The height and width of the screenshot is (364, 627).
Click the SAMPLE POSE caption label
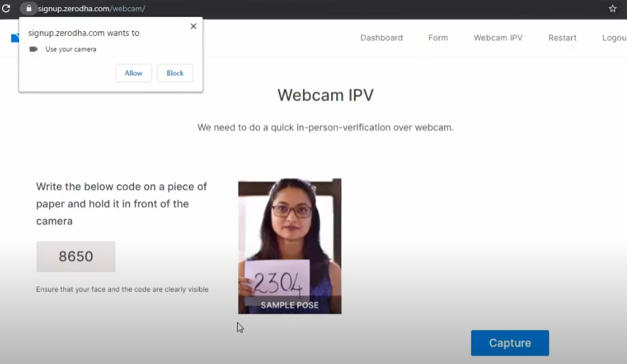tap(289, 305)
